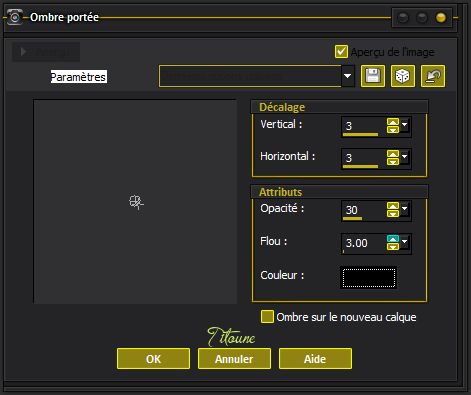Decrease the Flou value with down arrow
The height and width of the screenshot is (395, 471).
tap(393, 247)
